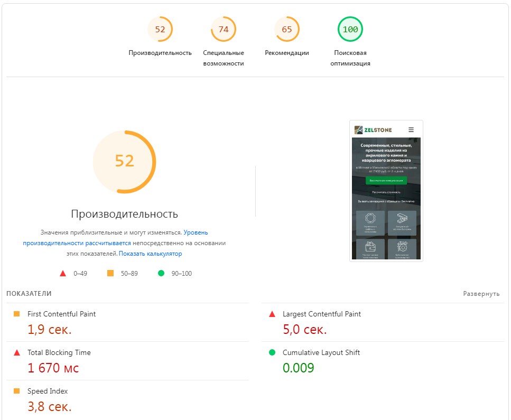The height and width of the screenshot is (420, 511).
Task: Click the SEO score 100 gauge
Action: [350, 30]
